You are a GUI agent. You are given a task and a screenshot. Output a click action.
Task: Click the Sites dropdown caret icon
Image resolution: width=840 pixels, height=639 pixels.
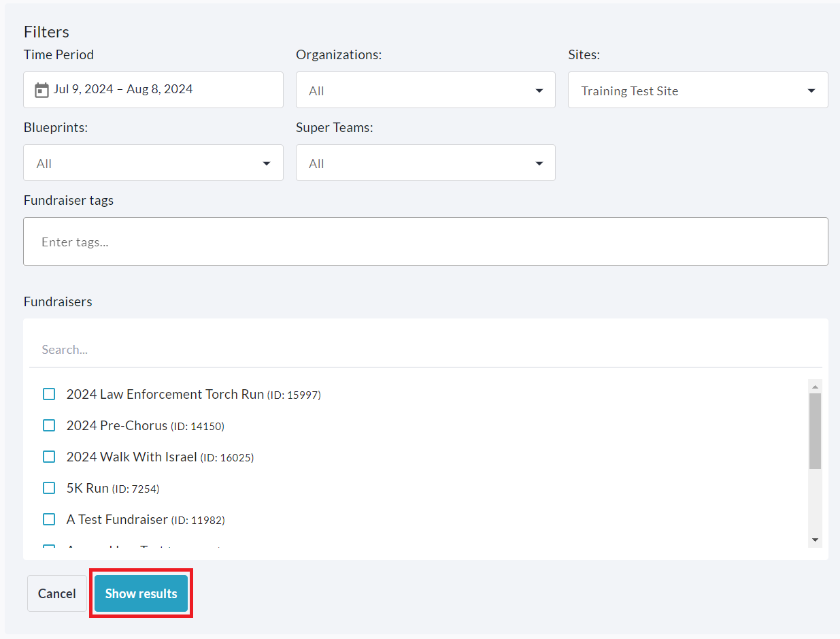(811, 91)
